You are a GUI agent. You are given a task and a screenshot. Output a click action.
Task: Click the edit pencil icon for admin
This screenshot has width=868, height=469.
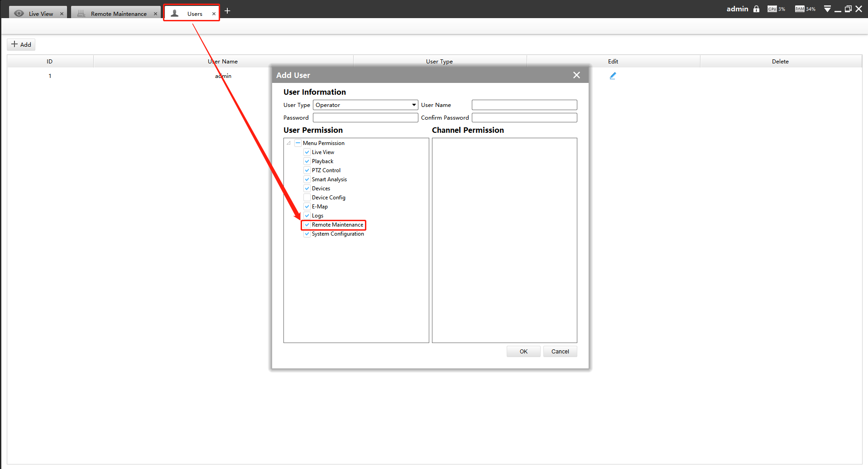click(x=613, y=76)
